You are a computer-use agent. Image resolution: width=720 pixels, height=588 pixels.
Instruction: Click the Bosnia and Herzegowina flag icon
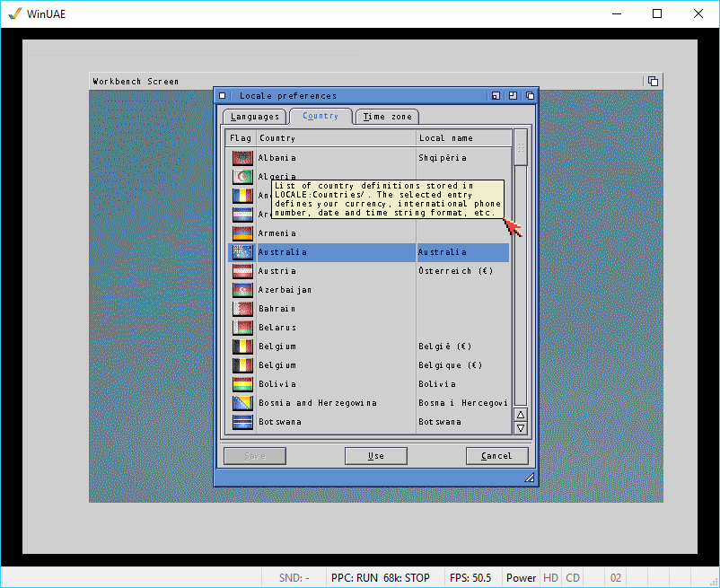coord(242,402)
